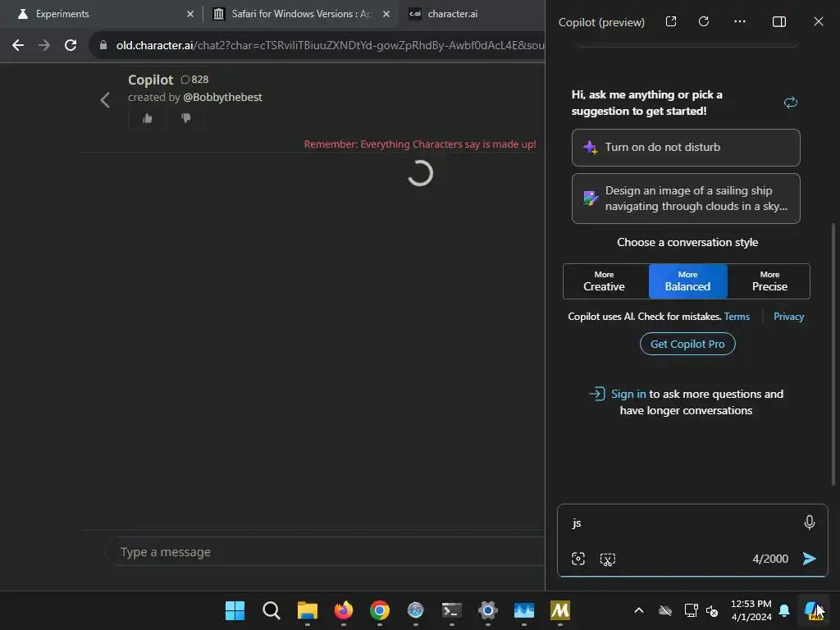Open Google Chrome from the taskbar
Viewport: 840px width, 630px height.
[380, 610]
